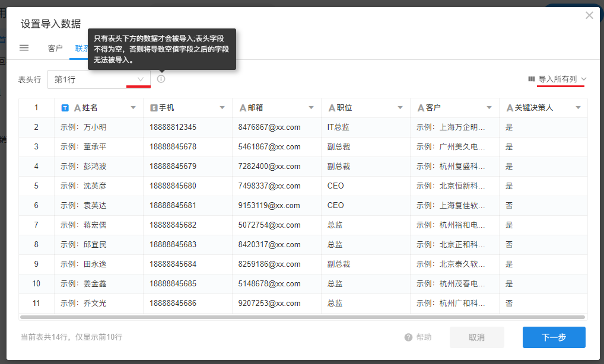Click the hamburger menu icon beside the tabs
Screen dimensions: 604x364
24,48
